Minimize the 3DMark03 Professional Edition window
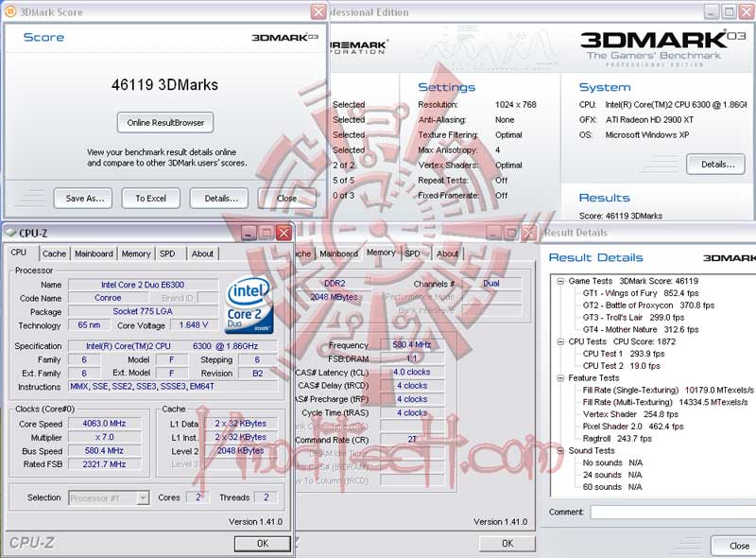Viewport: 756px width, 558px height. [x=712, y=12]
